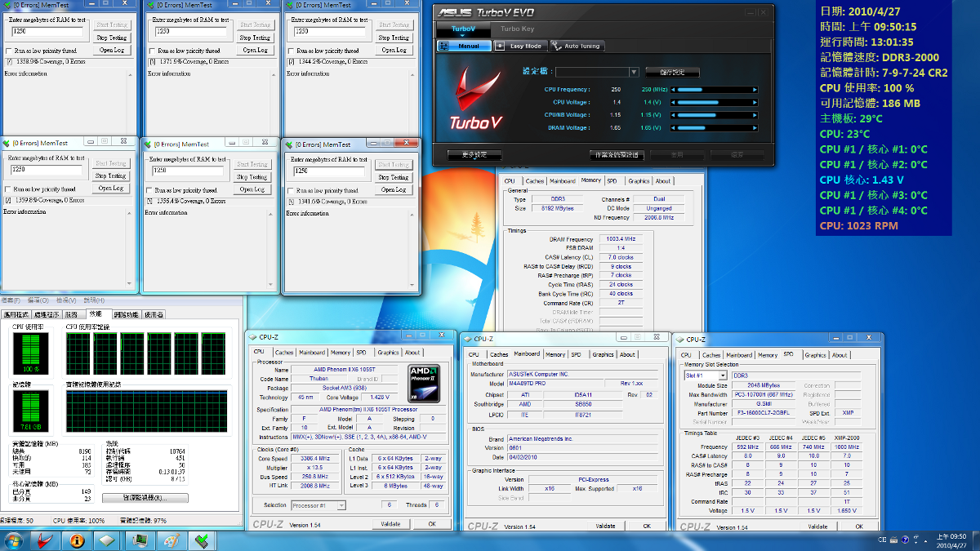Screen dimensions: 980x551
Task: Open the orange info taskbar icon
Action: click(x=78, y=540)
